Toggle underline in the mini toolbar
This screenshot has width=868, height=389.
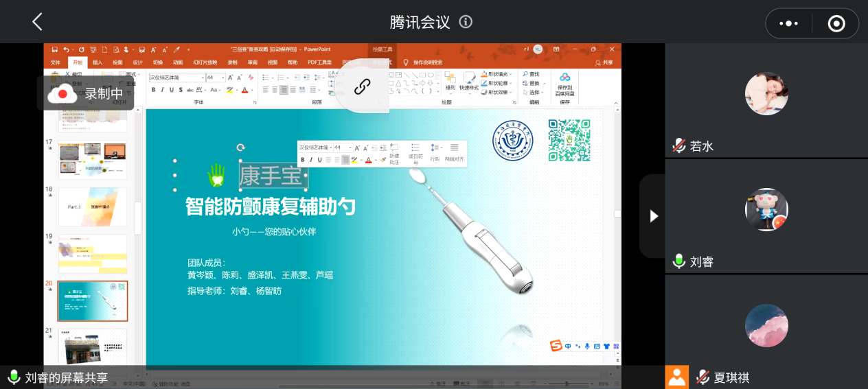(x=319, y=160)
